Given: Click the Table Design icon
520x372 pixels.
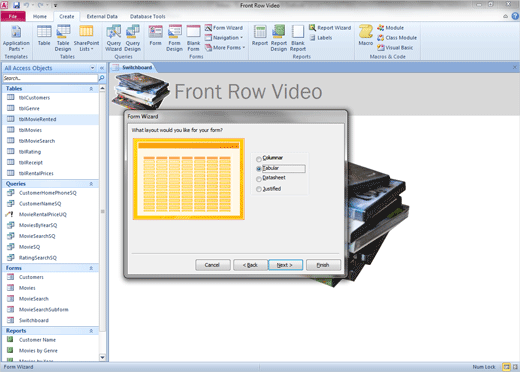Looking at the screenshot, I should tap(63, 39).
